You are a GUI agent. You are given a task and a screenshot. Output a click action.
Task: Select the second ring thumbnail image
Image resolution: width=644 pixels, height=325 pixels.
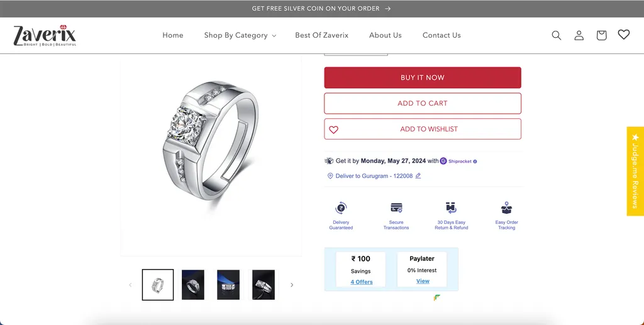193,285
